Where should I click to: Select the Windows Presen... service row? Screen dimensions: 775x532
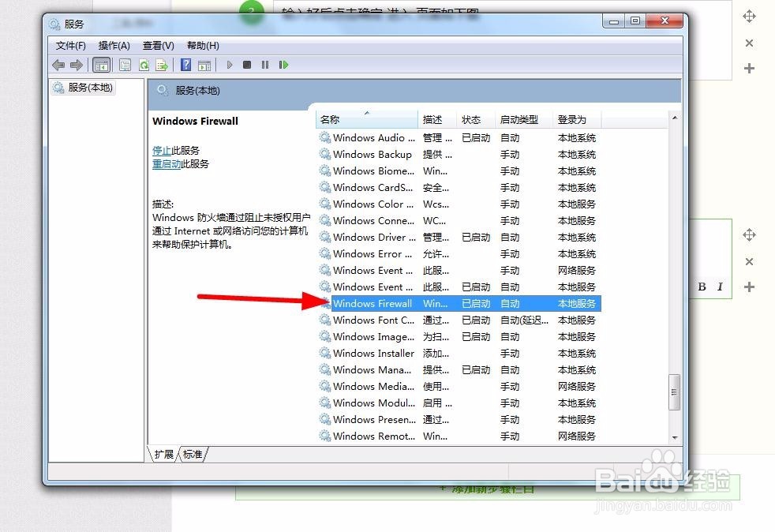point(459,419)
